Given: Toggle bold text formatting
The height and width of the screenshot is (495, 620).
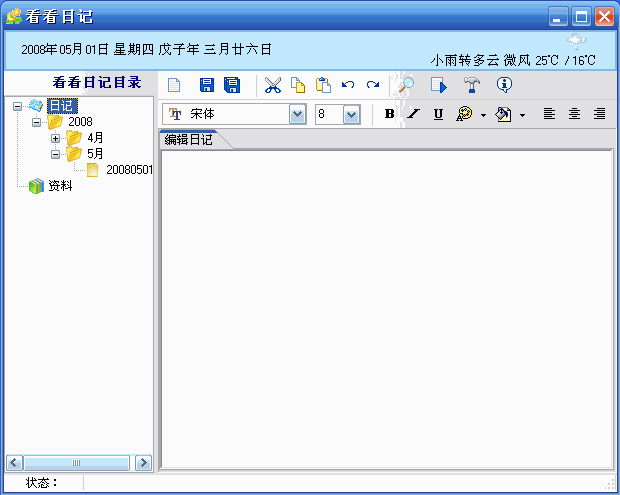Looking at the screenshot, I should (x=389, y=114).
